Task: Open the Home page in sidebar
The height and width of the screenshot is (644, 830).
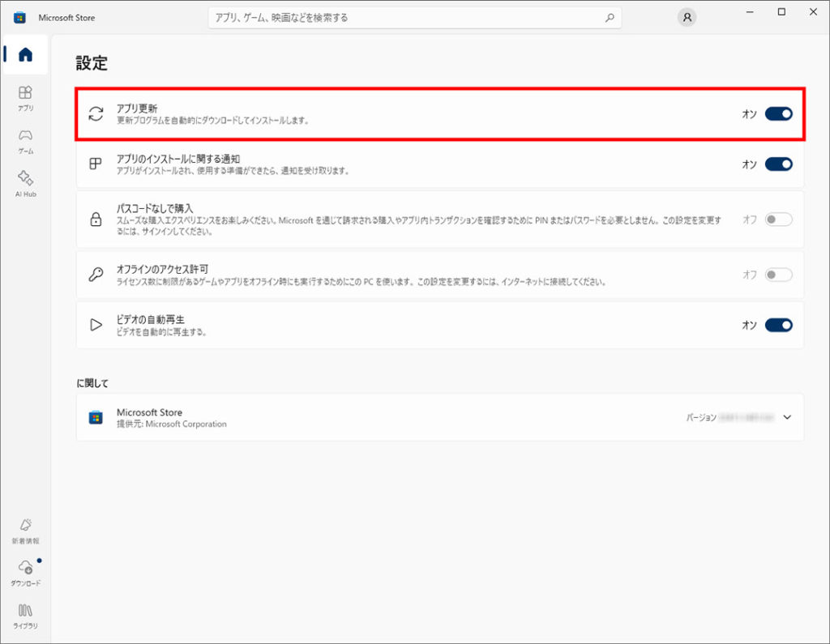Action: click(25, 55)
